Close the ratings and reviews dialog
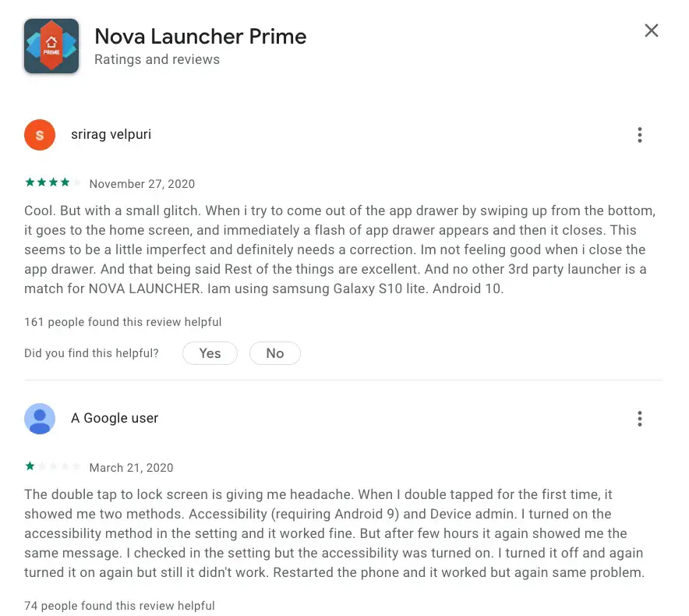This screenshot has width=689, height=616. click(x=652, y=30)
